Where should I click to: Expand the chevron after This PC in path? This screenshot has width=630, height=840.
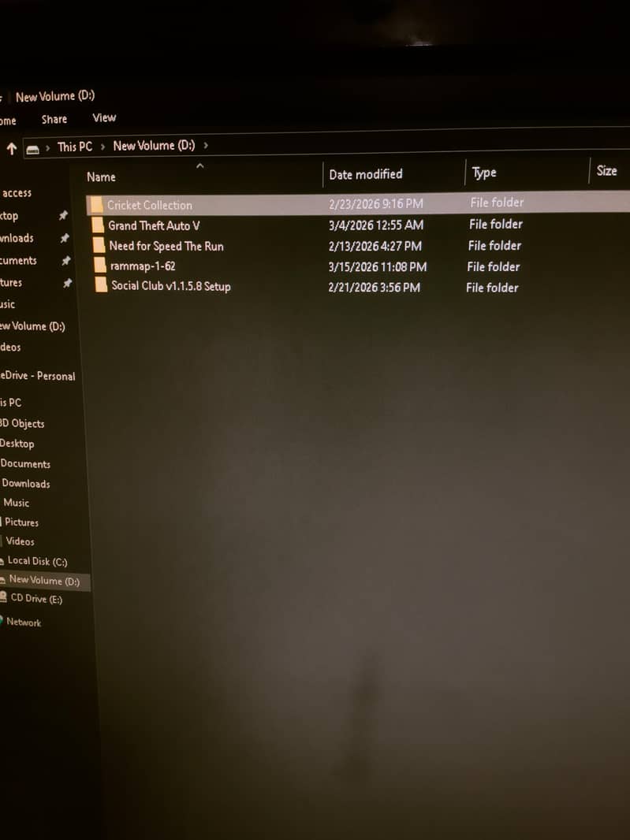(103, 147)
